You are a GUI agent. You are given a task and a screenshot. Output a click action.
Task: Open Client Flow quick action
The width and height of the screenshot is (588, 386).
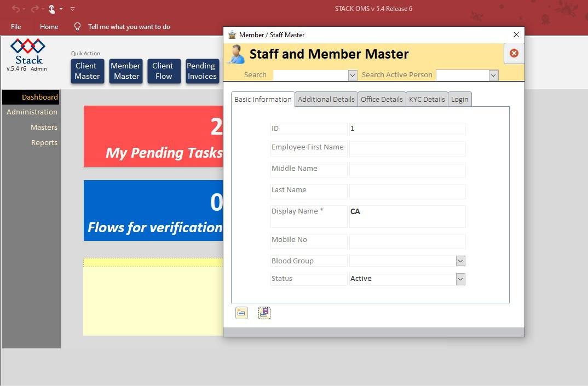pos(164,71)
